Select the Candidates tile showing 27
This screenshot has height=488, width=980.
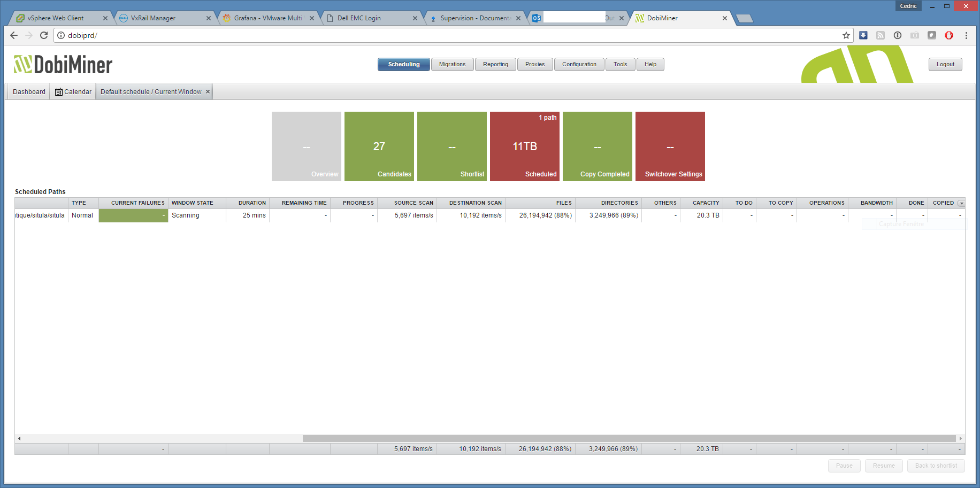pyautogui.click(x=379, y=146)
